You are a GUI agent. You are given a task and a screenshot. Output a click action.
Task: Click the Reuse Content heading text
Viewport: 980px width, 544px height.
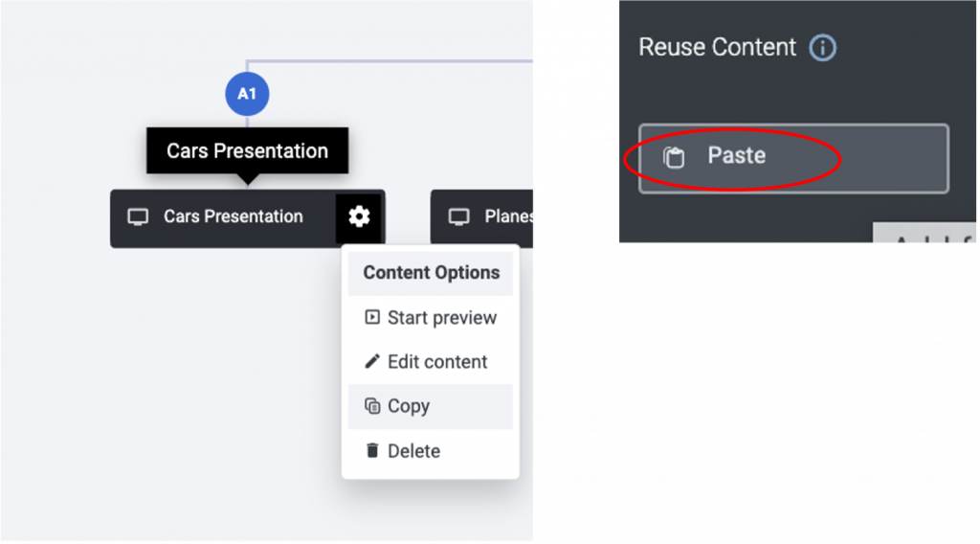717,48
